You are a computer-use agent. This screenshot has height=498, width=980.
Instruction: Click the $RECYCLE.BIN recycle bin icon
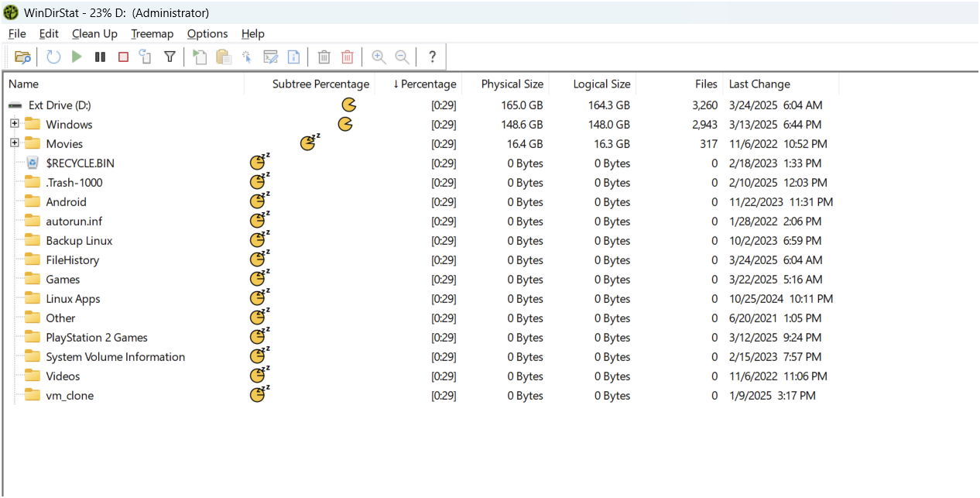coord(33,163)
